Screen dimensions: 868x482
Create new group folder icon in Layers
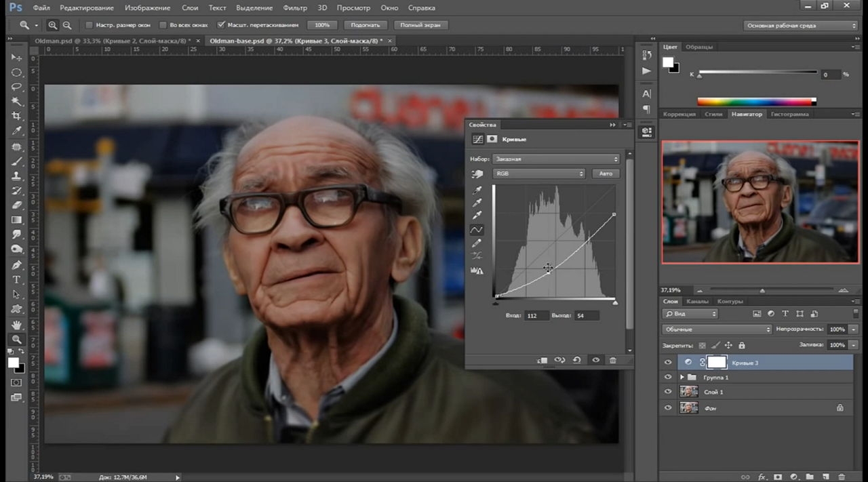pyautogui.click(x=810, y=477)
